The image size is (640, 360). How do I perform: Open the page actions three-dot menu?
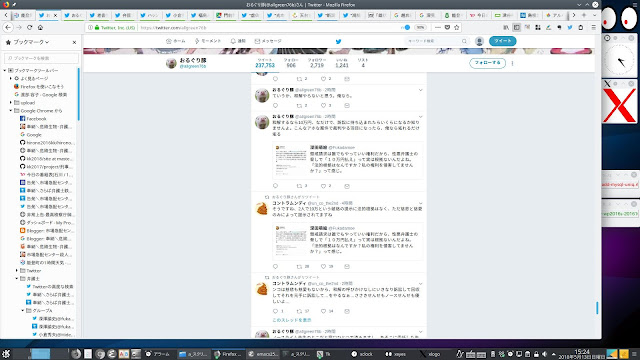pos(438,27)
